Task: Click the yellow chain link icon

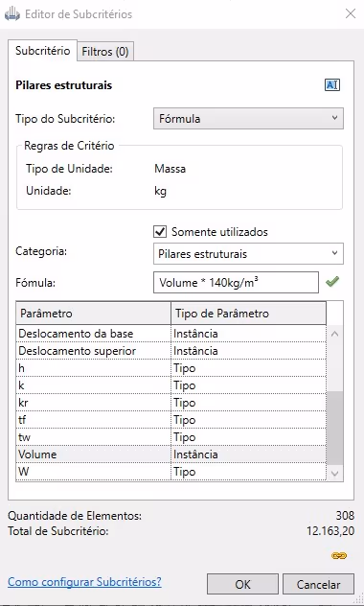Action: click(339, 556)
